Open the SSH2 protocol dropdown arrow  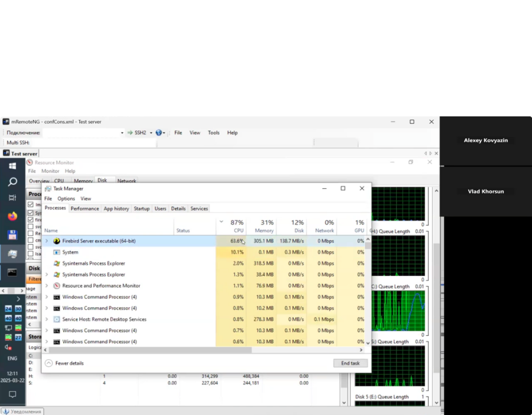[151, 133]
